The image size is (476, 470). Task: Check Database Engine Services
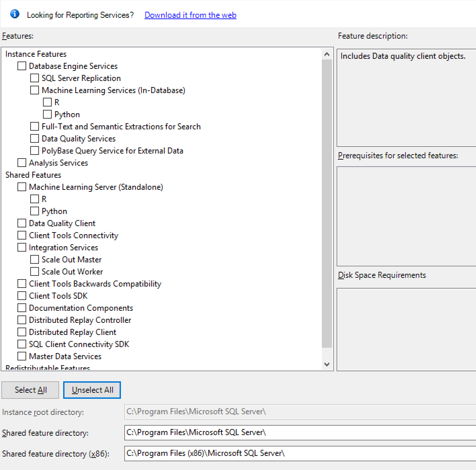(22, 66)
